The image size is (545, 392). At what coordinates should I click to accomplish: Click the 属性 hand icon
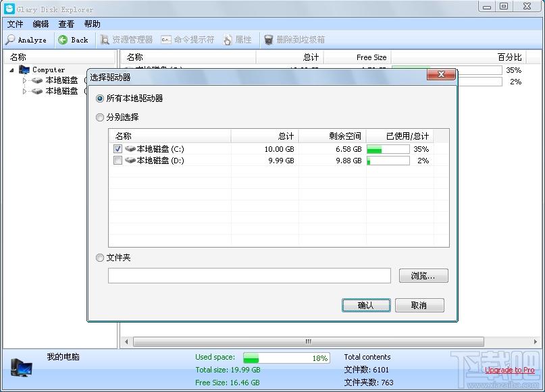227,40
